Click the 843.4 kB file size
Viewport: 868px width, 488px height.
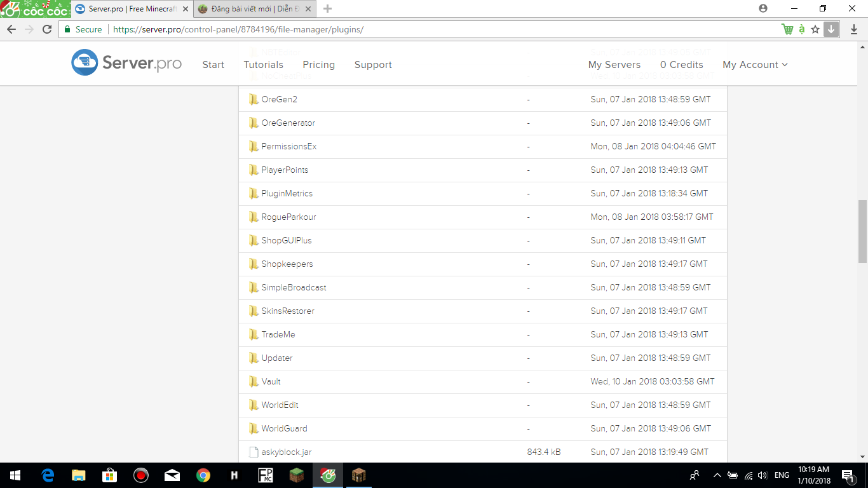tap(544, 452)
